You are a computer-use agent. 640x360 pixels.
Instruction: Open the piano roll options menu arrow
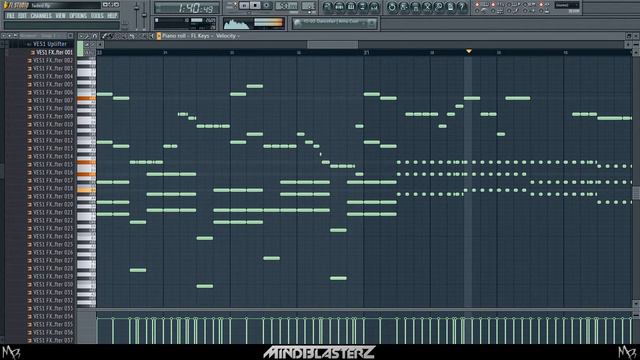81,36
